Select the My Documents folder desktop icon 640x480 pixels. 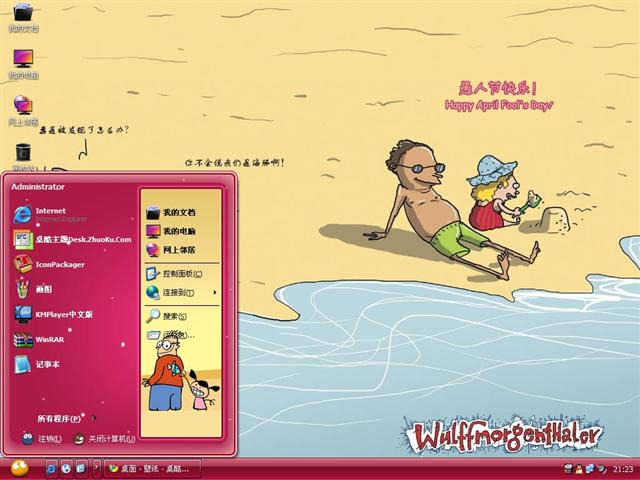(x=23, y=17)
